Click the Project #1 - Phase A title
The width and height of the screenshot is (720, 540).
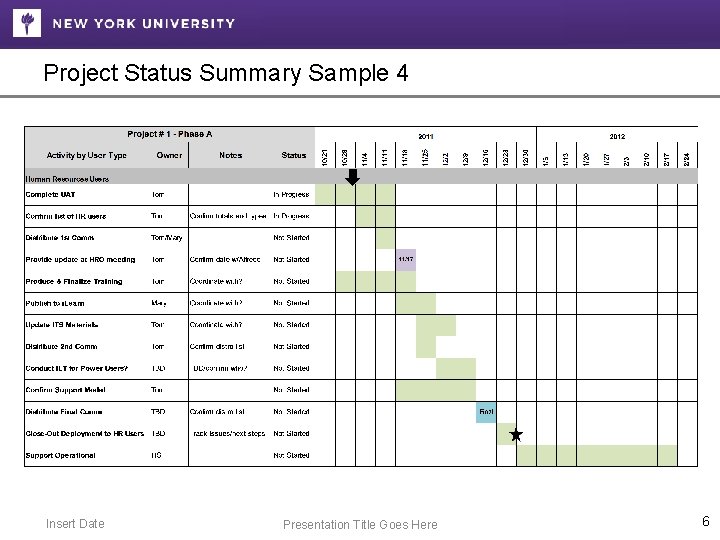click(x=170, y=134)
